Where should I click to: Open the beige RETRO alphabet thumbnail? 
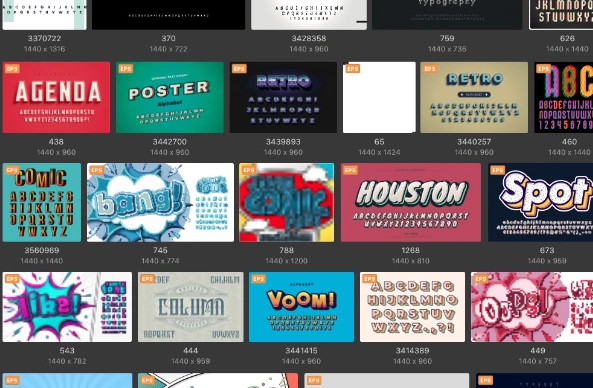click(x=474, y=98)
